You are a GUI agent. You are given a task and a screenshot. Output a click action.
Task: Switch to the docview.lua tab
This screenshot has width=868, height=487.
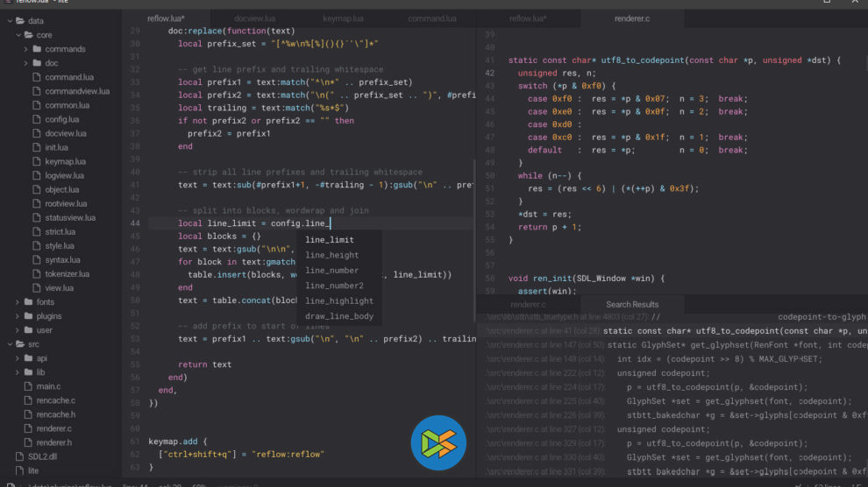tap(254, 18)
